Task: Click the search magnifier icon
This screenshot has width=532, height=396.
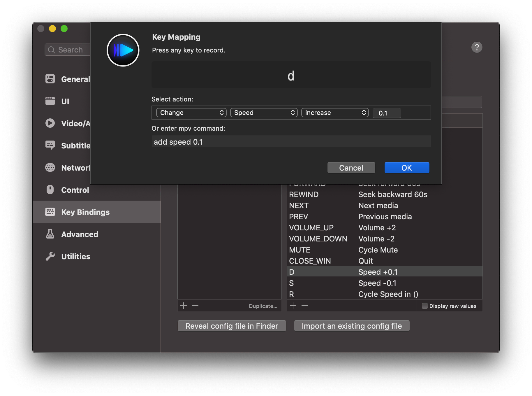Action: point(52,50)
